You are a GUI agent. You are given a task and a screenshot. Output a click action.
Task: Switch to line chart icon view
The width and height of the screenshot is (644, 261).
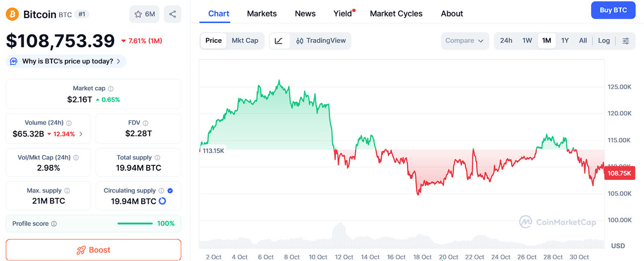pyautogui.click(x=279, y=41)
